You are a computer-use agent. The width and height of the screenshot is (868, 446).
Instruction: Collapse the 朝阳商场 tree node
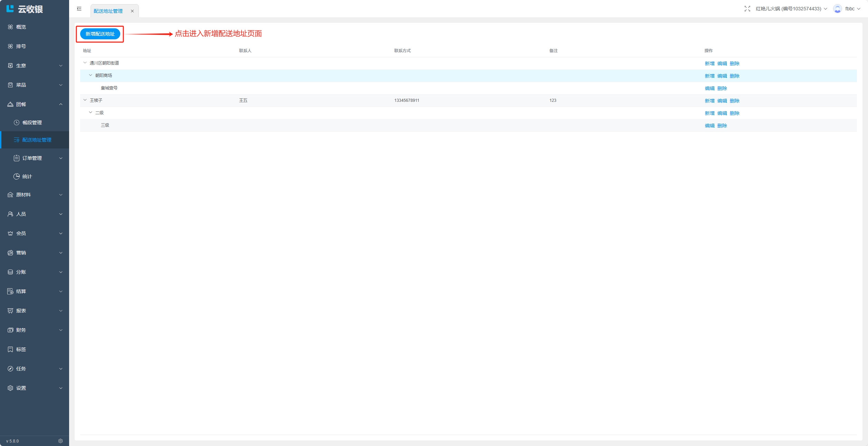click(x=91, y=75)
